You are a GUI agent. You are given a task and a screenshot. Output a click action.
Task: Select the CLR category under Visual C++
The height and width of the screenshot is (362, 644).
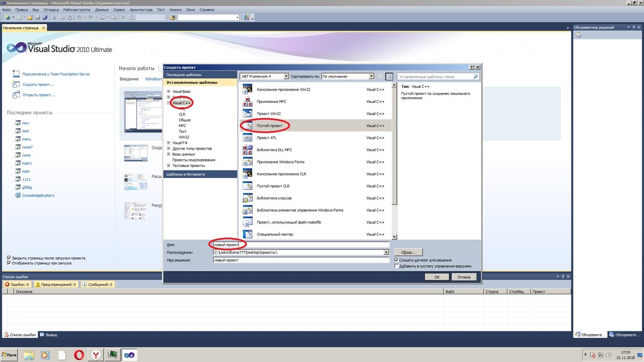coord(182,114)
